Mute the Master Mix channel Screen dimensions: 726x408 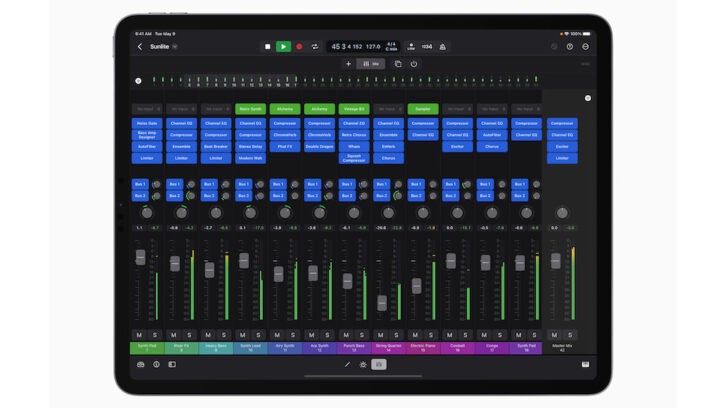(x=554, y=335)
